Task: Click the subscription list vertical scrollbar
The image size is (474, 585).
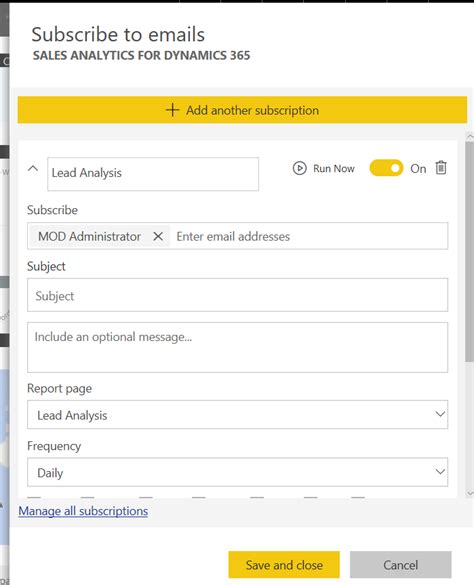Action: pos(470,251)
